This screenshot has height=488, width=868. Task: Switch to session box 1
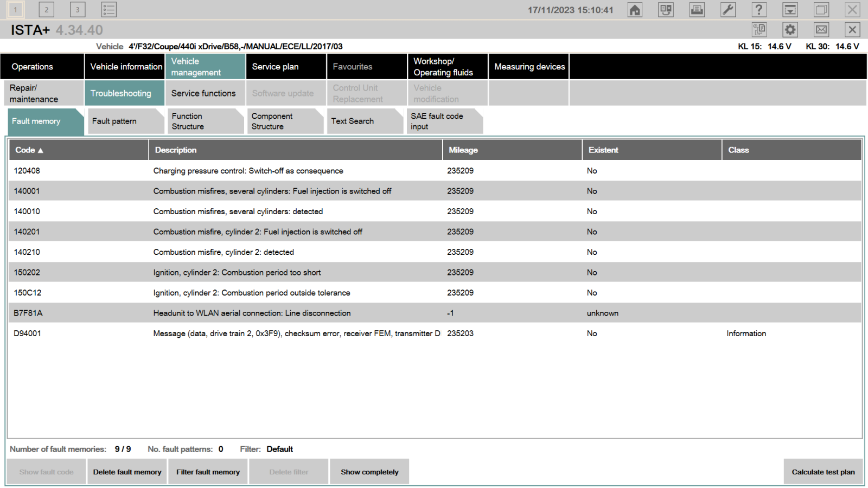16,10
